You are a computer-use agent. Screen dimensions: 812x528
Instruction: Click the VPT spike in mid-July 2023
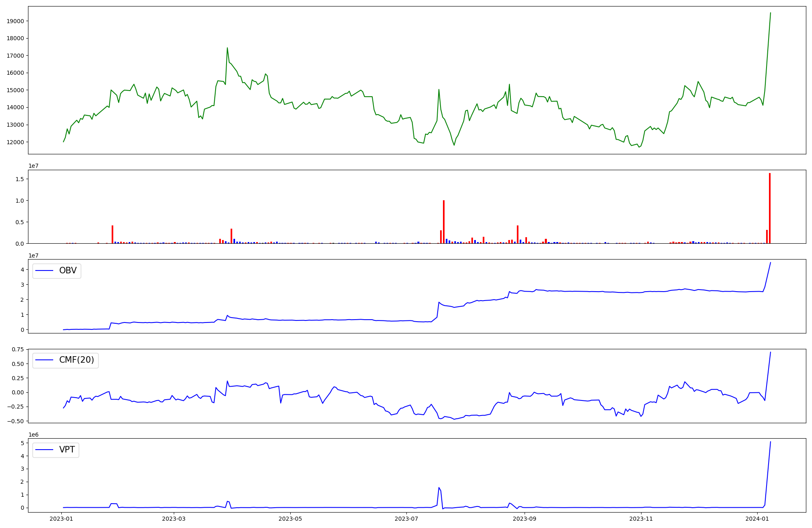coord(439,487)
